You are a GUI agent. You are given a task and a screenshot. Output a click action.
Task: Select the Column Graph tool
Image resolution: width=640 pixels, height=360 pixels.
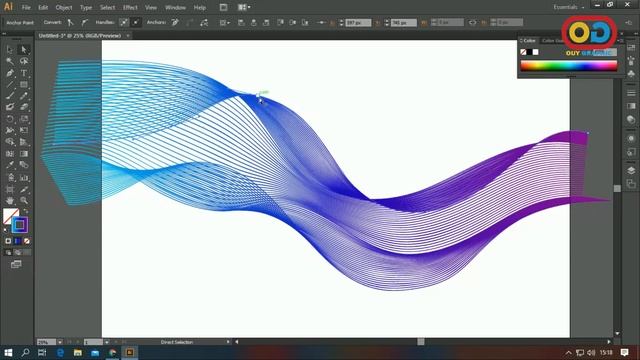(24, 178)
